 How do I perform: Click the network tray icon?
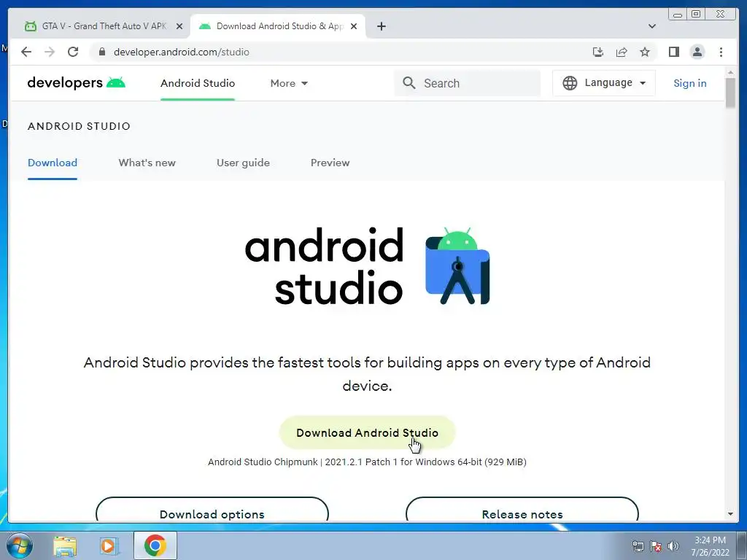pos(638,546)
